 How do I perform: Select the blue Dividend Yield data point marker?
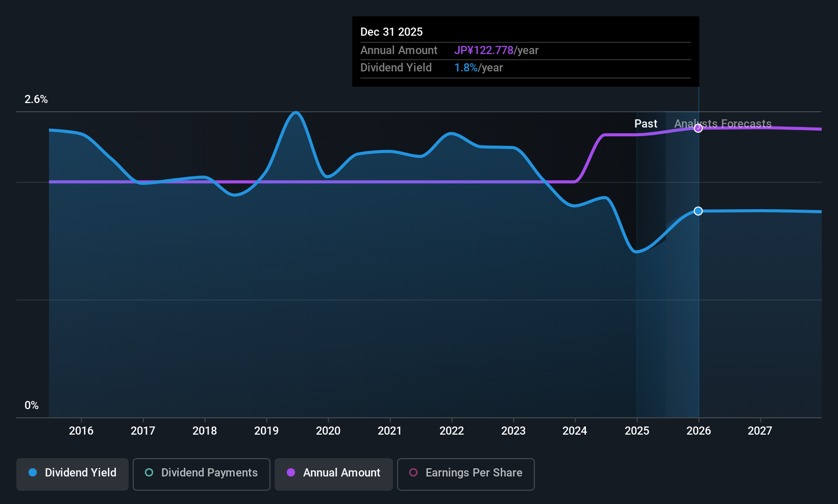coord(698,211)
